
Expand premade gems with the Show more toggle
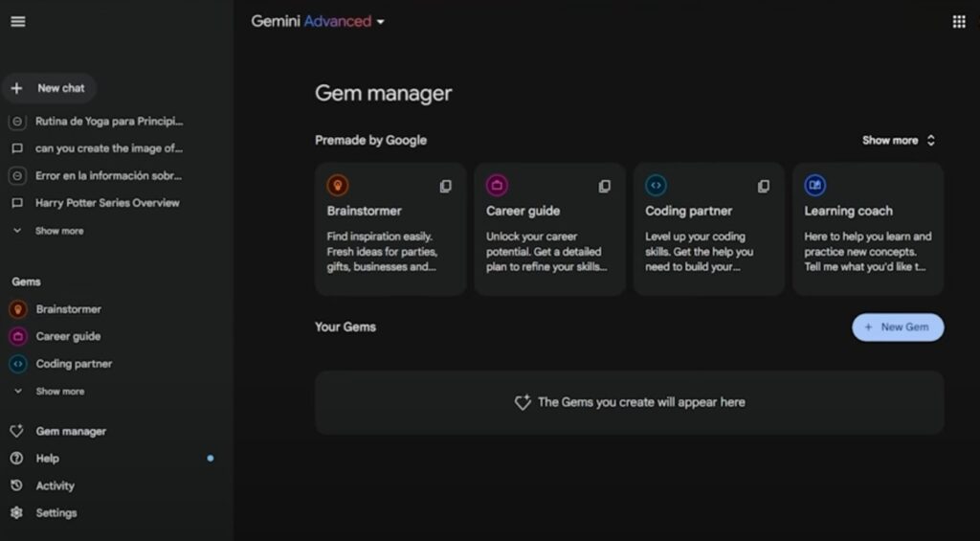898,140
